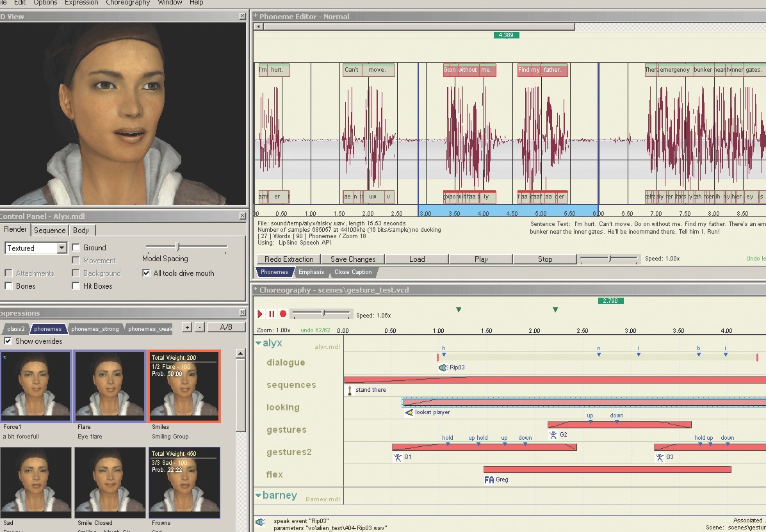Enable the Ground checkbox
This screenshot has height=532, width=766.
click(x=76, y=248)
